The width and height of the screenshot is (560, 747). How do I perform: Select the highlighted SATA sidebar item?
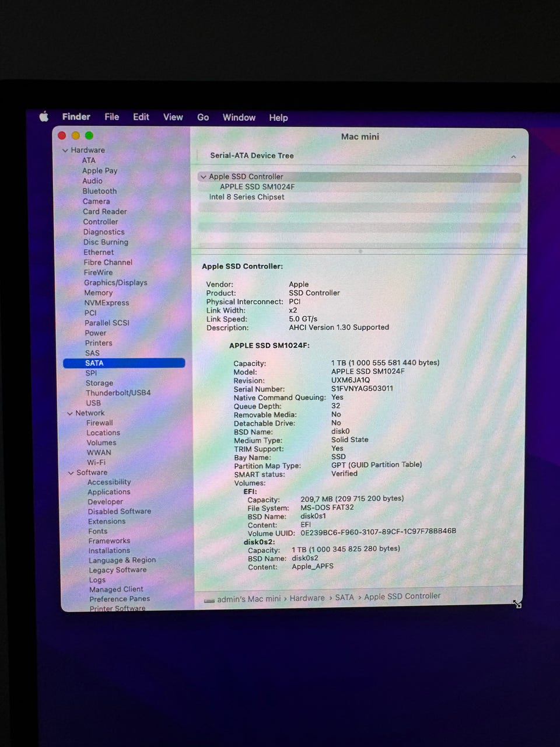124,363
